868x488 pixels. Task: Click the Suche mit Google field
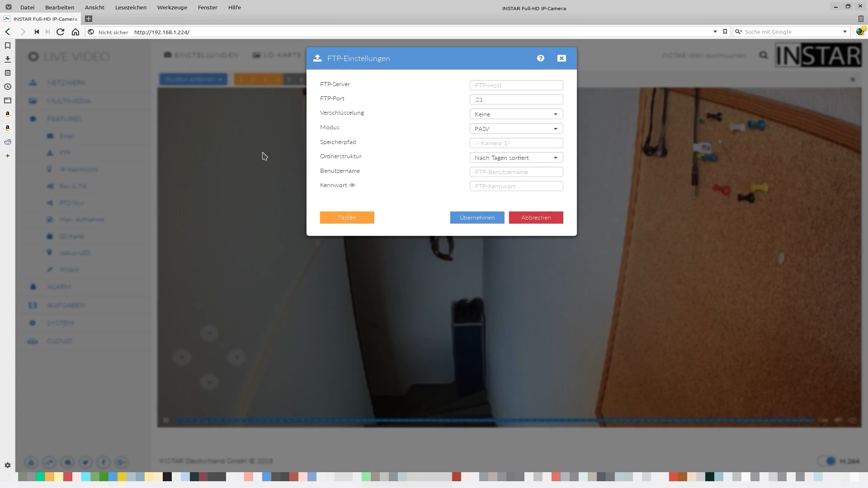pyautogui.click(x=791, y=32)
